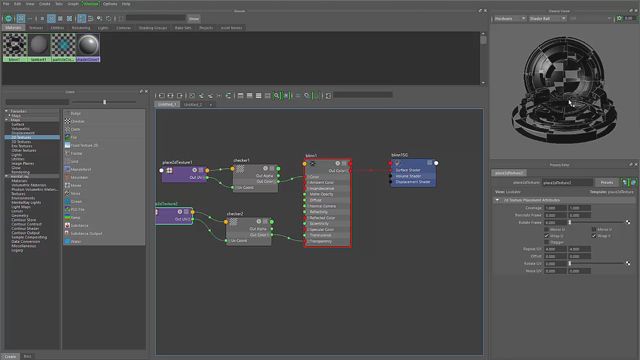The image size is (640, 360).
Task: Click the checker1 node swatch icon
Action: click(240, 169)
